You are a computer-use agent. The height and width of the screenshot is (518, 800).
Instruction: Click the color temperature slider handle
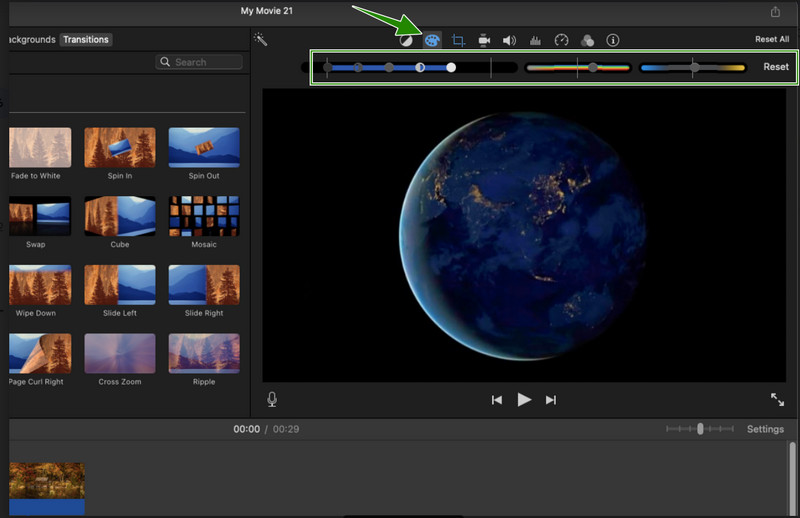[x=693, y=68]
